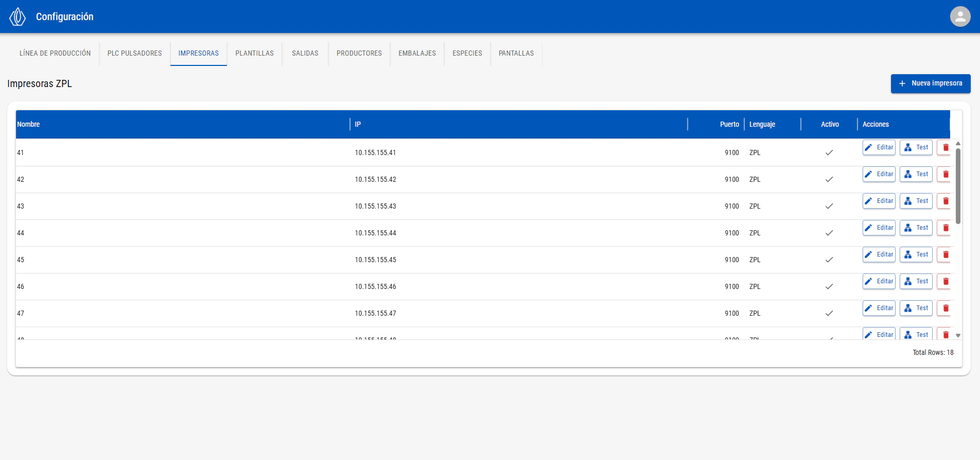Add a printer with Nueva impresora
This screenshot has width=980, height=460.
pos(931,83)
